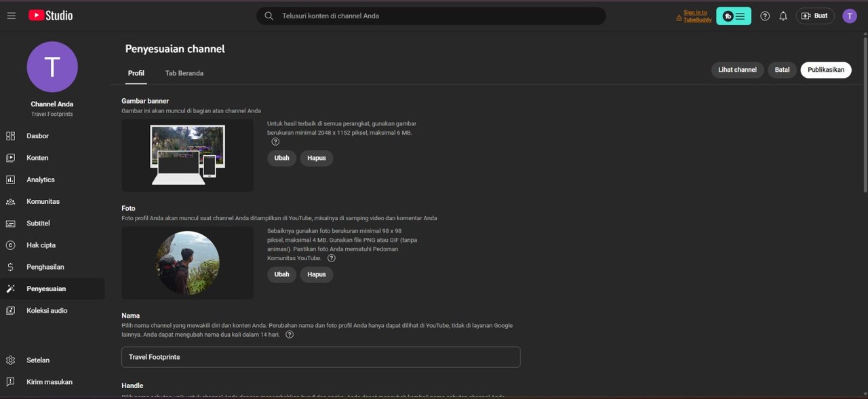Open Hak cipta in the sidebar
This screenshot has width=868, height=399.
coord(41,245)
